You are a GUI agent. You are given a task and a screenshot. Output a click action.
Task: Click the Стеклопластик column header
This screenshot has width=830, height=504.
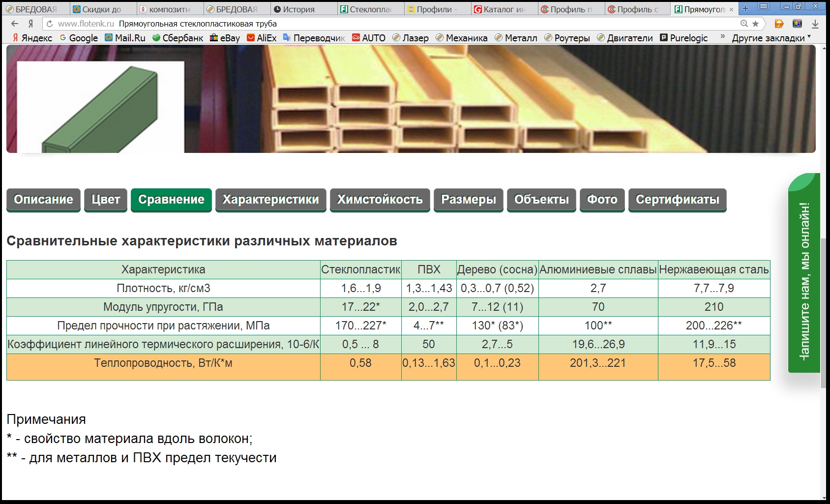click(x=361, y=269)
